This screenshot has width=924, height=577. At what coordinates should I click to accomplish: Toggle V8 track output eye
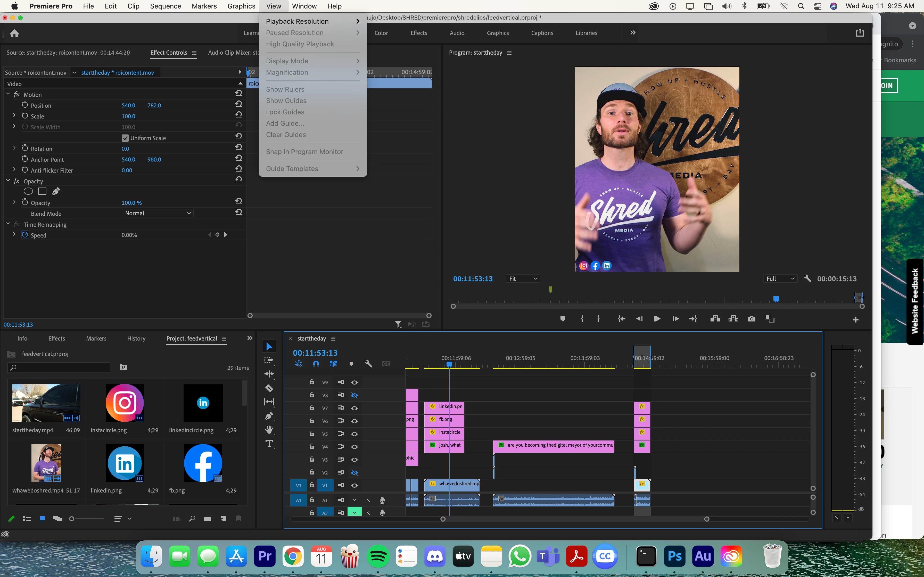354,395
